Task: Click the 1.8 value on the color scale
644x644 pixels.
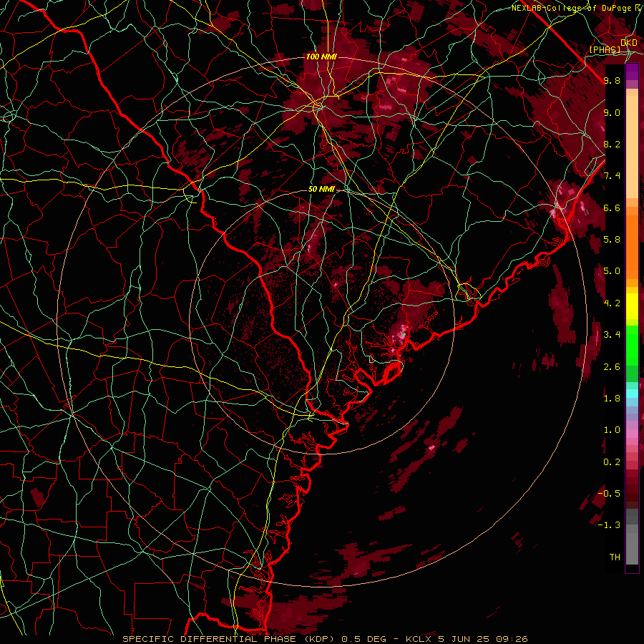Action: click(612, 399)
